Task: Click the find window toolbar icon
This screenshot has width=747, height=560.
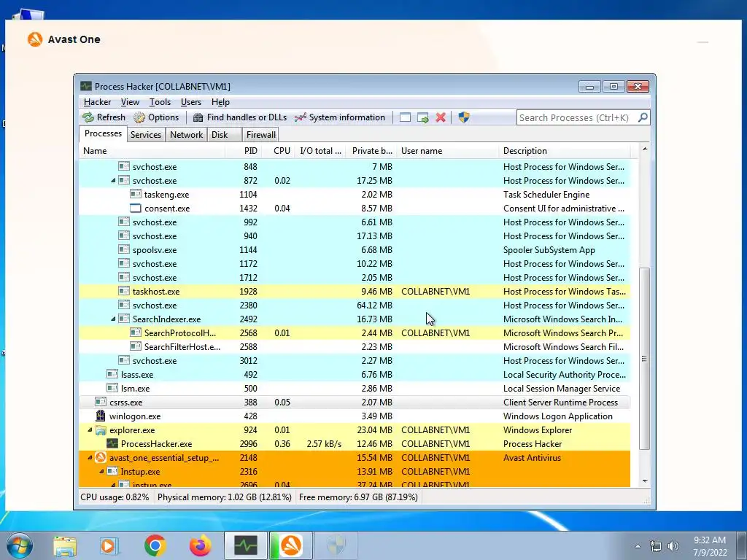Action: tap(405, 117)
